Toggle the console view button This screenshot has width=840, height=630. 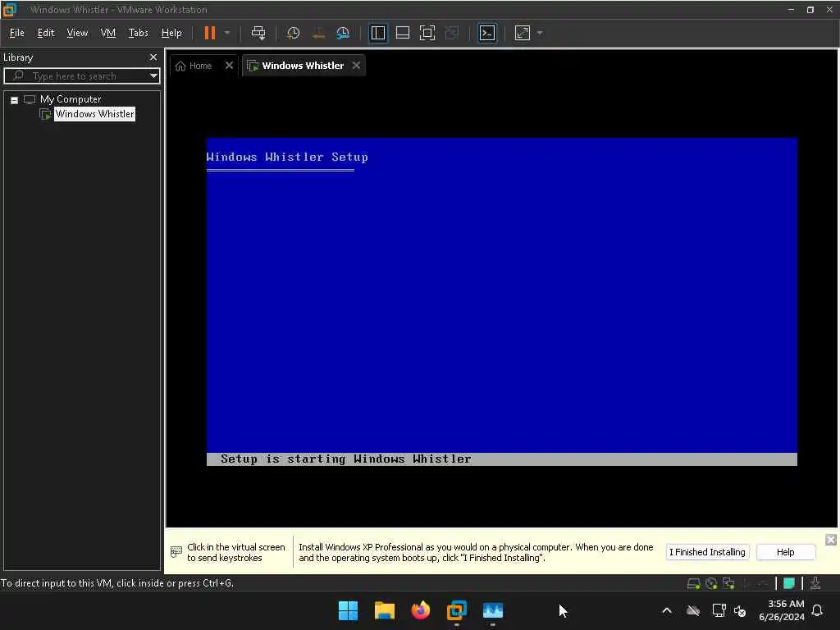point(487,33)
